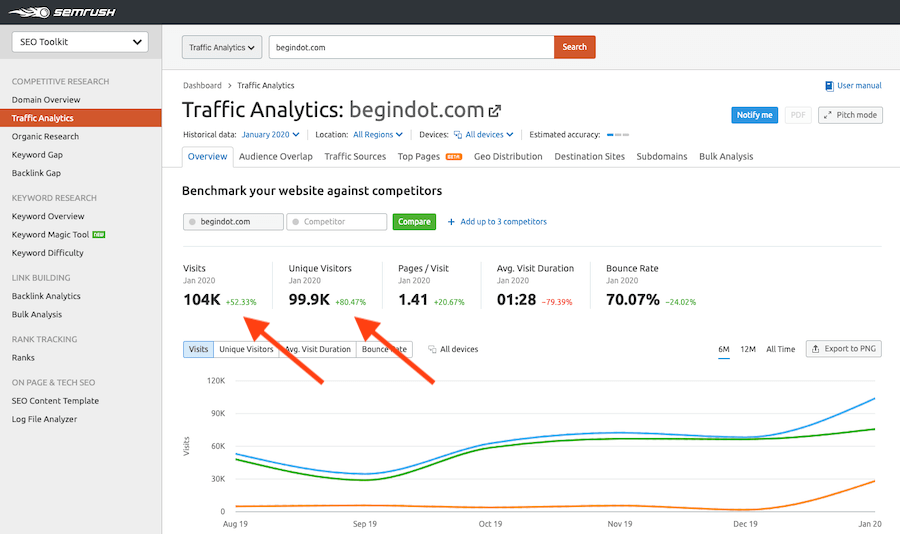
Task: Click the plus icon for adding competitors
Action: (x=451, y=222)
